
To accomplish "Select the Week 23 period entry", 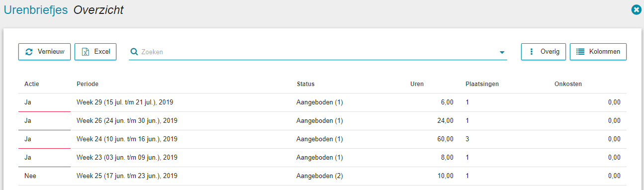I will [127, 158].
